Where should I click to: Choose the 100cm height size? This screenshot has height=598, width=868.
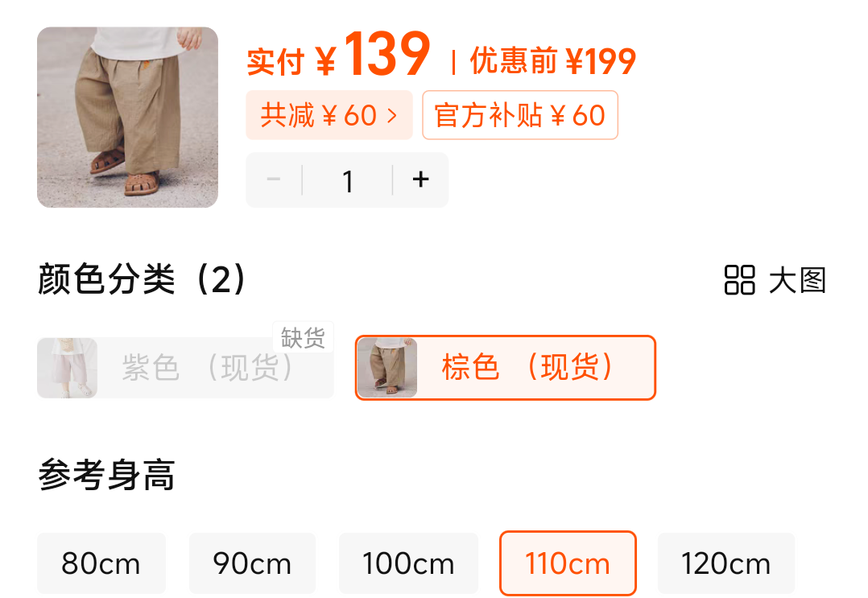(408, 563)
